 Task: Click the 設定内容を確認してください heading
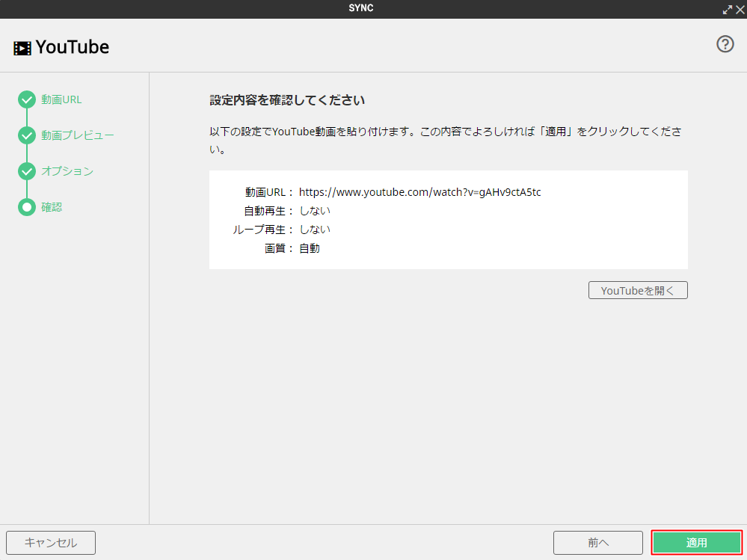pyautogui.click(x=287, y=100)
